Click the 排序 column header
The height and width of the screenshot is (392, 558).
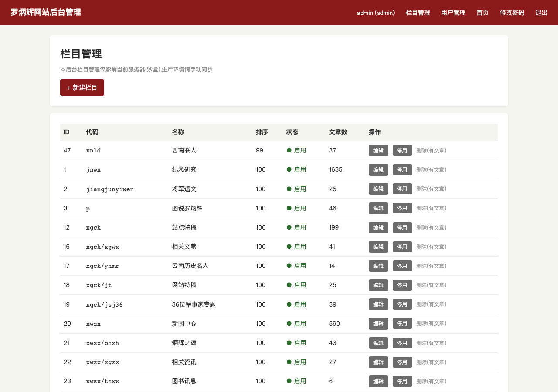tap(262, 132)
